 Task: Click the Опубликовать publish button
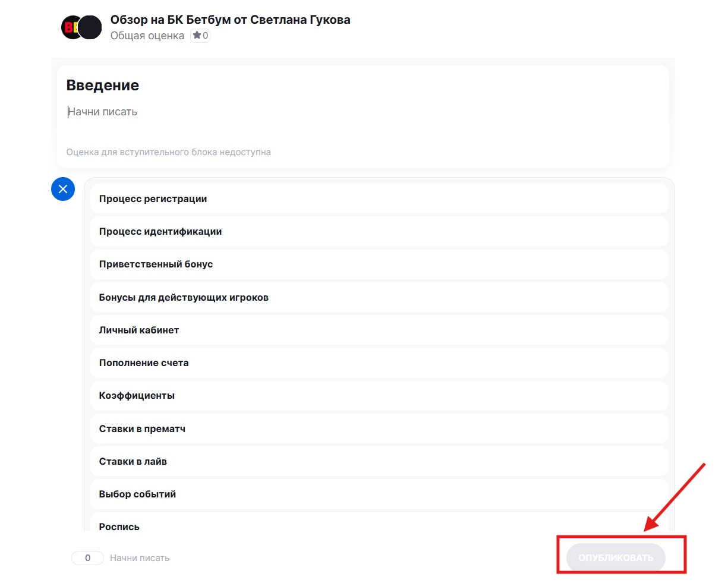pos(616,557)
